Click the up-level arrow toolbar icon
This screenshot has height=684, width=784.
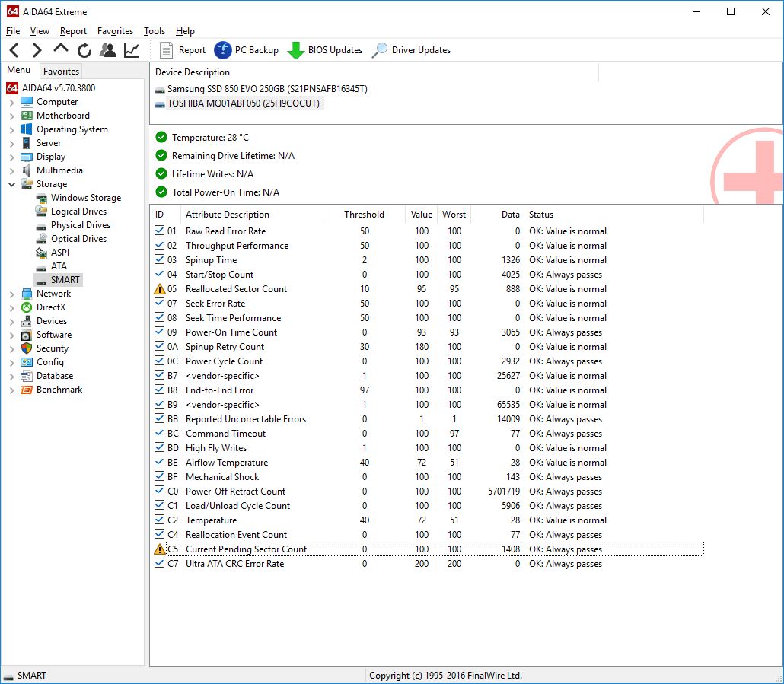coord(60,49)
